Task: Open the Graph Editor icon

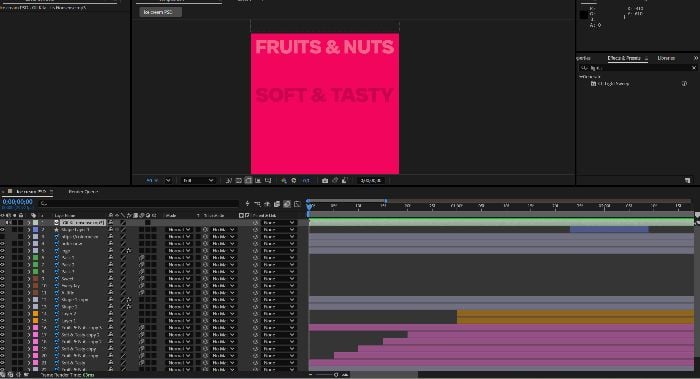Action: 297,204
